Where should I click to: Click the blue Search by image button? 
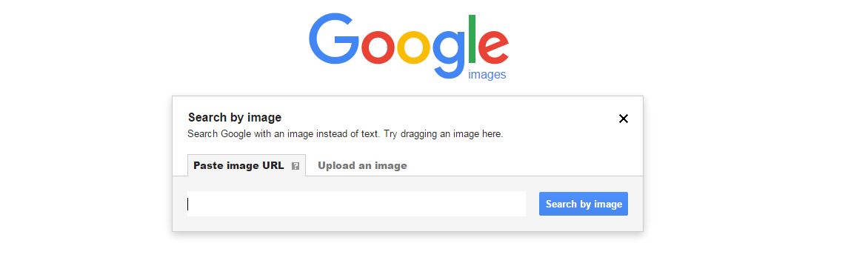[584, 204]
